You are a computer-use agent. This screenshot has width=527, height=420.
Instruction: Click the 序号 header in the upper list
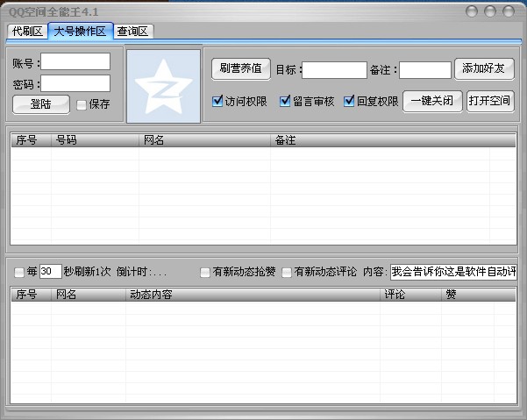pos(32,140)
